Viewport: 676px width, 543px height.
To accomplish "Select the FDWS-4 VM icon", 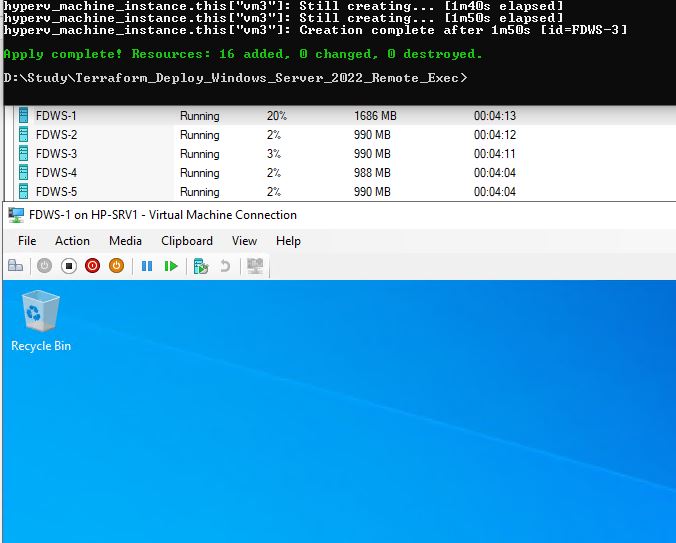I will pyautogui.click(x=24, y=172).
